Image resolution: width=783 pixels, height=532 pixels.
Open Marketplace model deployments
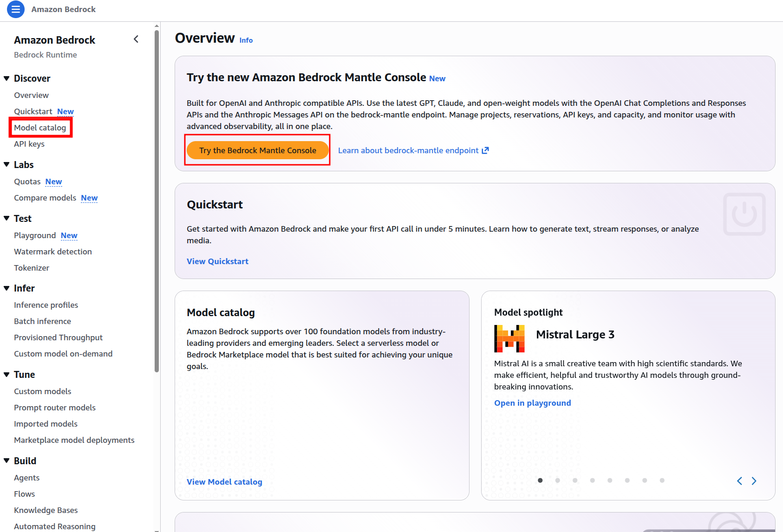(74, 440)
